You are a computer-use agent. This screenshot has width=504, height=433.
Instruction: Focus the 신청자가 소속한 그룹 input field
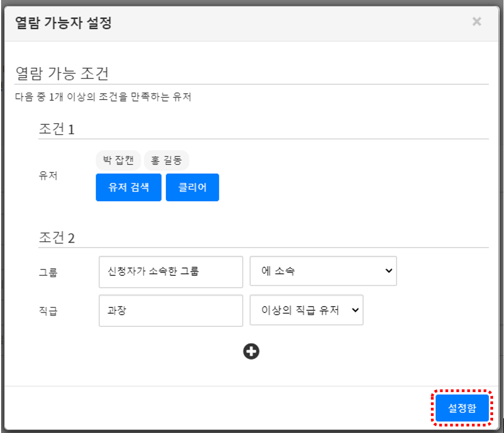(x=171, y=272)
